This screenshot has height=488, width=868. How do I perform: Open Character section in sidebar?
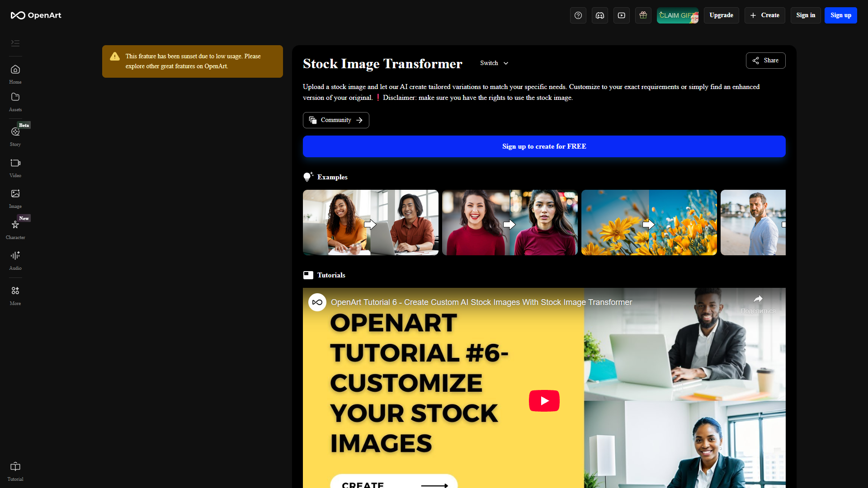tap(15, 230)
